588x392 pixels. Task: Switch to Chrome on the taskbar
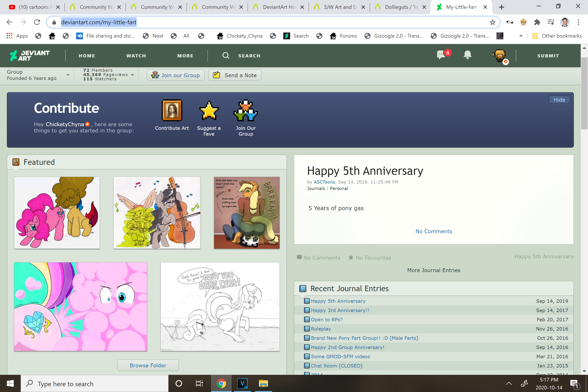click(221, 383)
